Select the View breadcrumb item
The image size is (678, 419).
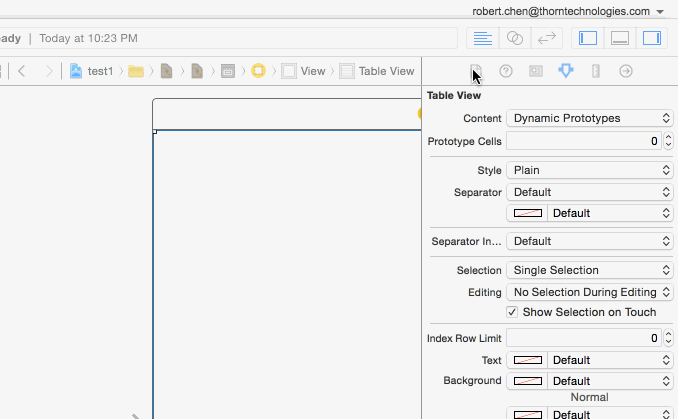tap(303, 71)
